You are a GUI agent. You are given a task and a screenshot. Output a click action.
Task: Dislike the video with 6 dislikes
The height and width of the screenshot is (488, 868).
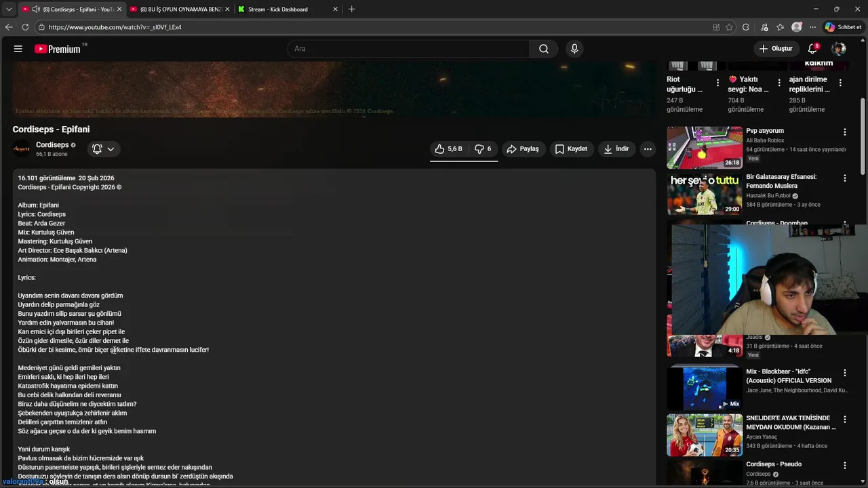pos(483,149)
